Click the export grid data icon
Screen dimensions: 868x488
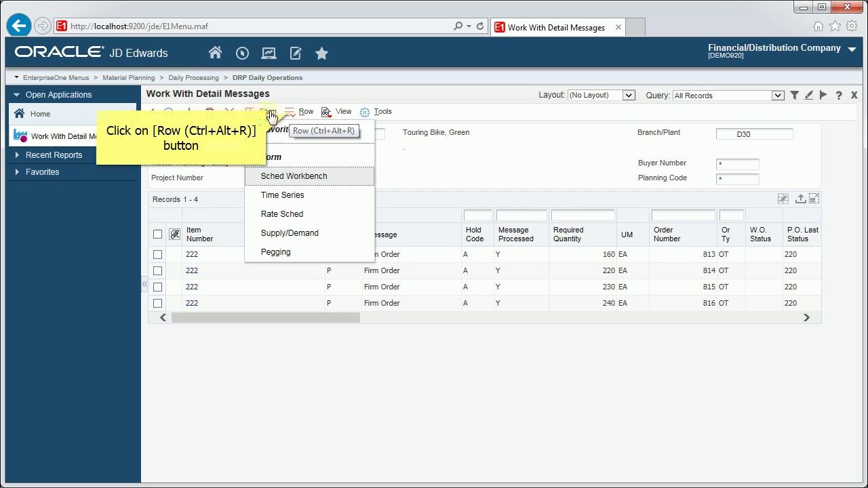pos(800,199)
